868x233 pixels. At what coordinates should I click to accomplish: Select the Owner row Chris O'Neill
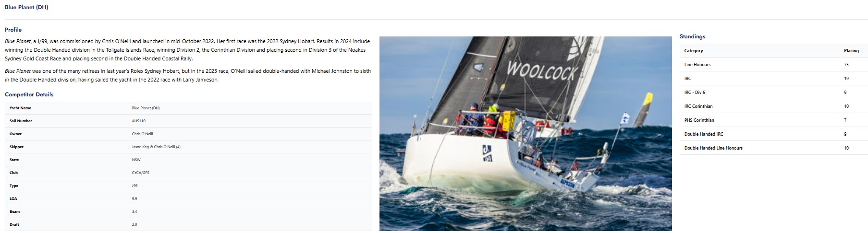(x=188, y=134)
